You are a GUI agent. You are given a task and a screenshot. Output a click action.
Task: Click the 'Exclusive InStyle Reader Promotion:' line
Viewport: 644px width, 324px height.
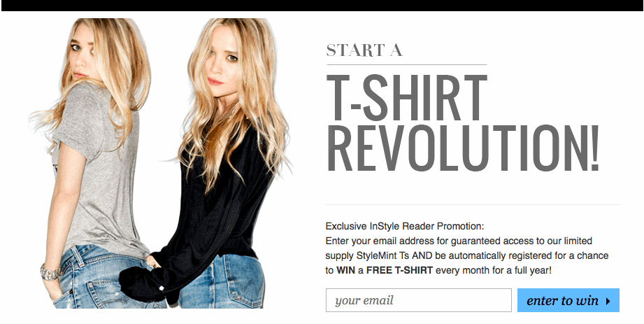click(405, 226)
